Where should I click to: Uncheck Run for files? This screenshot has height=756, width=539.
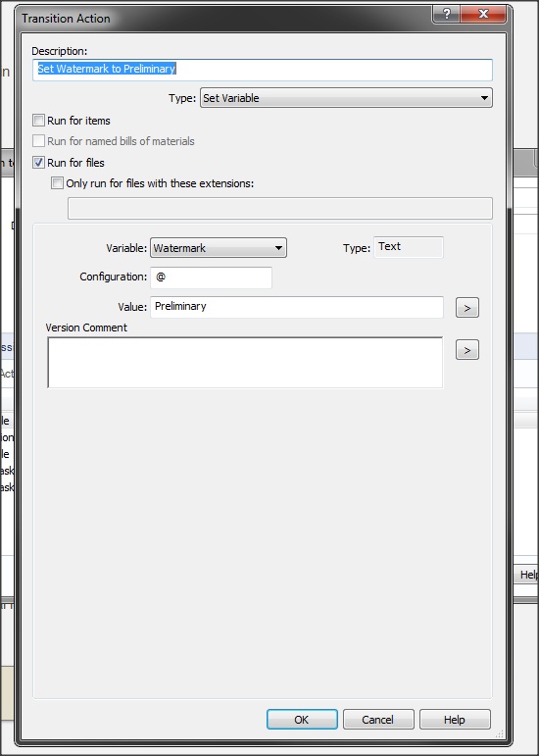click(x=38, y=163)
